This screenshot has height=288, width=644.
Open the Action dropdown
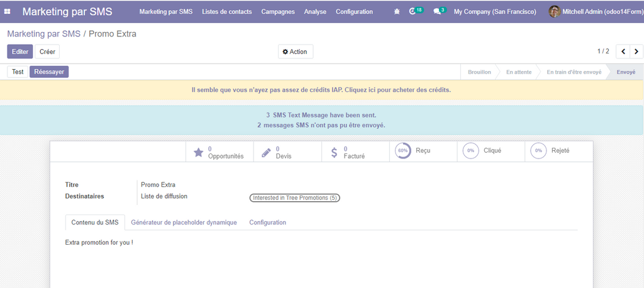click(x=295, y=52)
